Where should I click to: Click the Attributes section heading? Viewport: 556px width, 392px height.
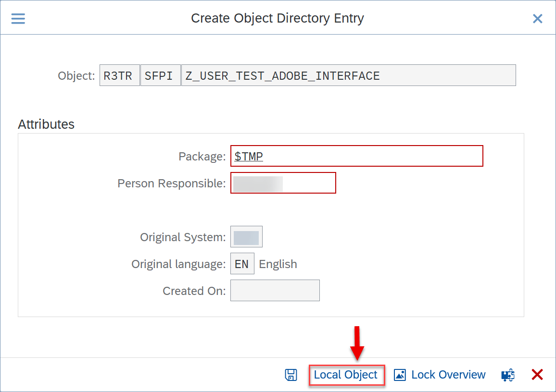coord(46,124)
